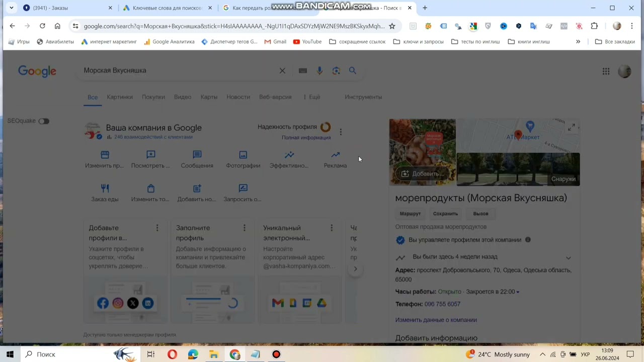644x362 pixels.
Task: Select the Карты search tab
Action: pyautogui.click(x=209, y=97)
